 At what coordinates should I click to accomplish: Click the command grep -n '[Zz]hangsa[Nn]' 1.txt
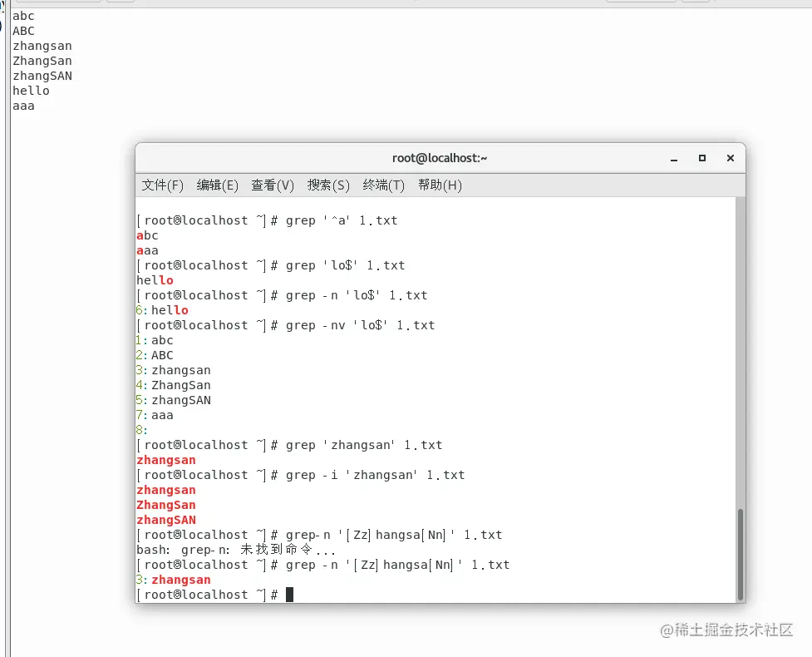(398, 565)
